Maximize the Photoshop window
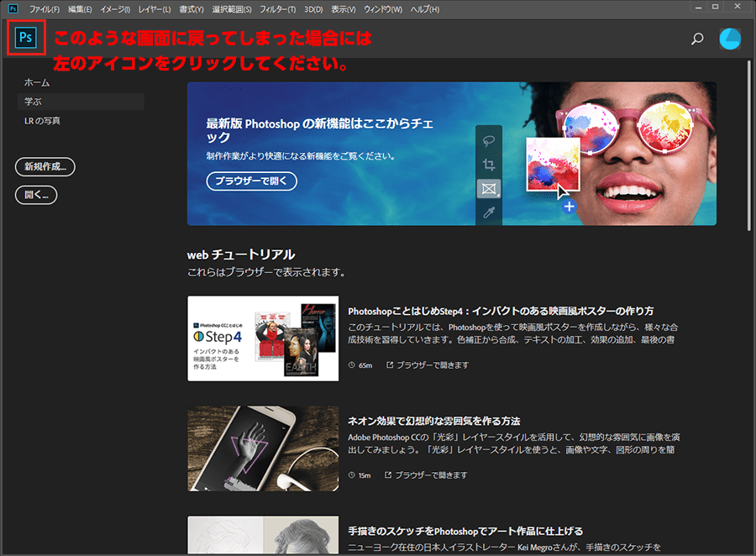The width and height of the screenshot is (756, 556). coord(716,7)
